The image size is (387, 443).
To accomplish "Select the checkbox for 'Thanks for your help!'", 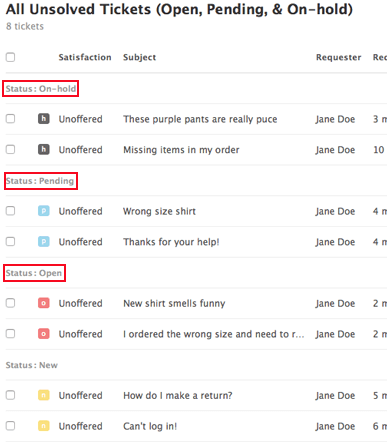I will tap(10, 241).
